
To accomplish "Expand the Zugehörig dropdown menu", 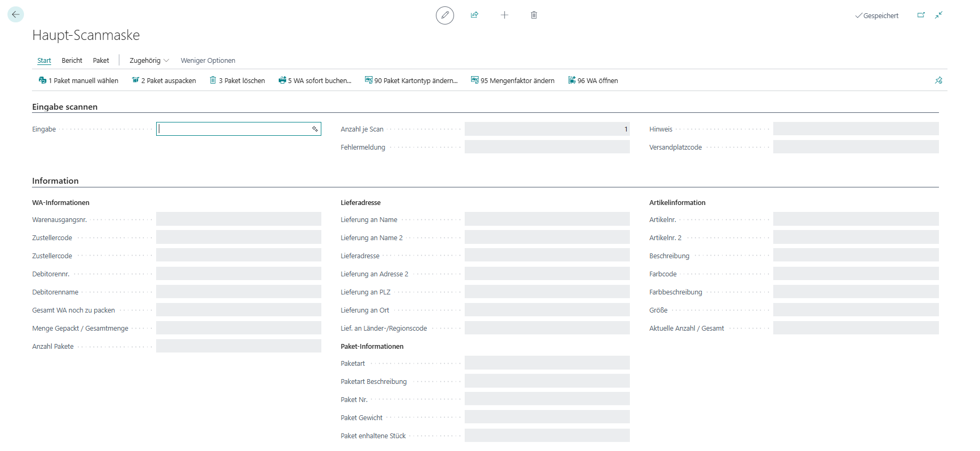I will tap(149, 61).
